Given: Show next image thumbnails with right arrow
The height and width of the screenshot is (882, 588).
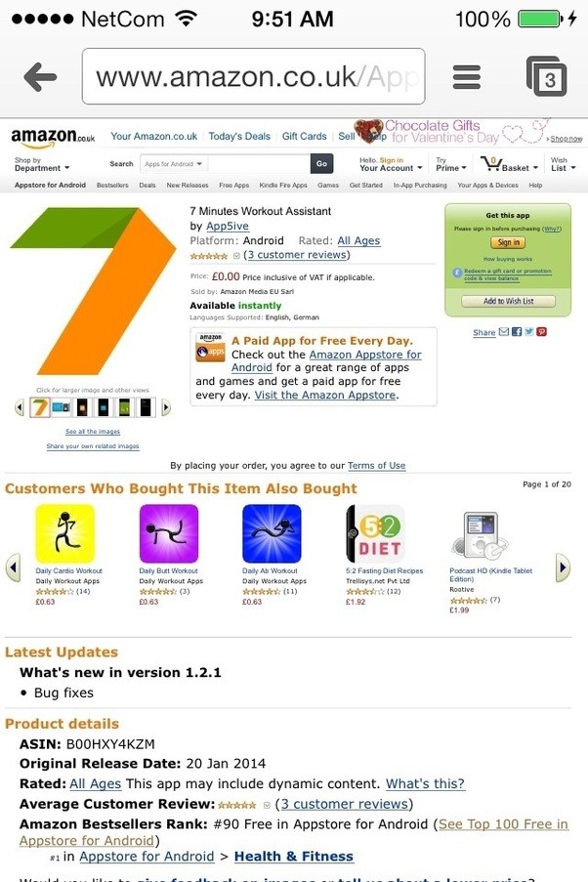Looking at the screenshot, I should tap(166, 407).
